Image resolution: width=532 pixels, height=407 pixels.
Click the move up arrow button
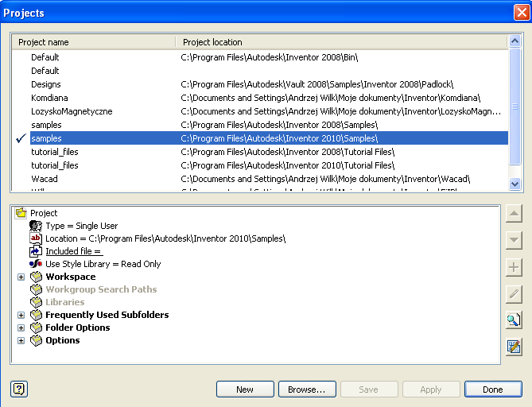pyautogui.click(x=514, y=213)
